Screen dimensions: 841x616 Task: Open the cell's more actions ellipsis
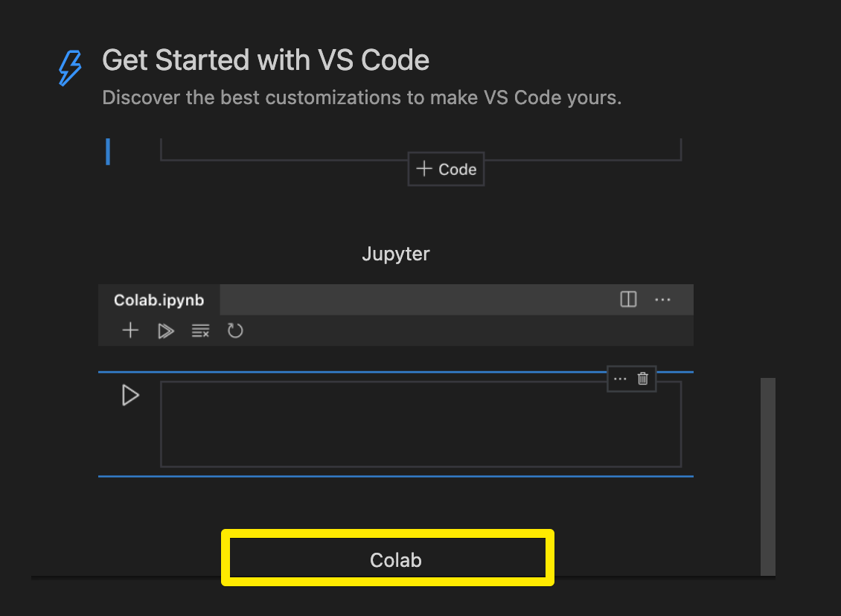click(x=620, y=379)
